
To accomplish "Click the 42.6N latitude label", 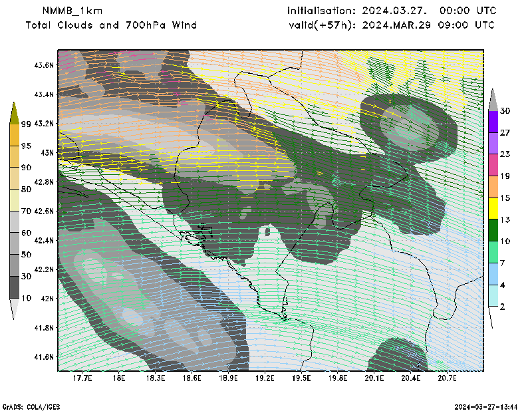I will [44, 211].
